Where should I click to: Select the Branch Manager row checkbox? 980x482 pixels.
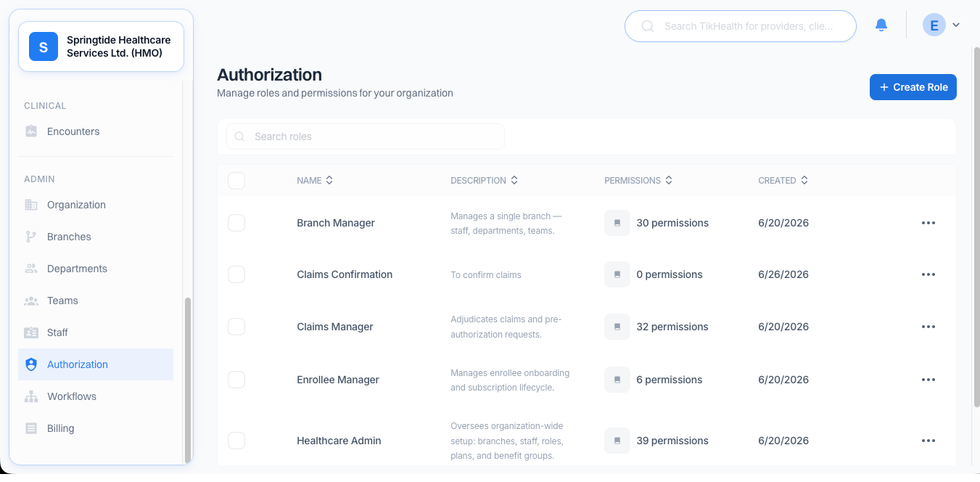(x=236, y=223)
